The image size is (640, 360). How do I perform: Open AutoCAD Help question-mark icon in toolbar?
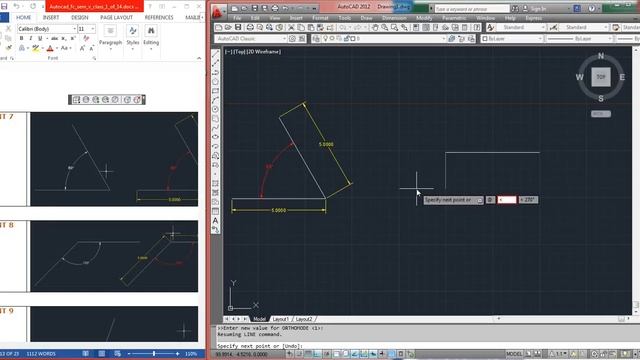[x=477, y=27]
